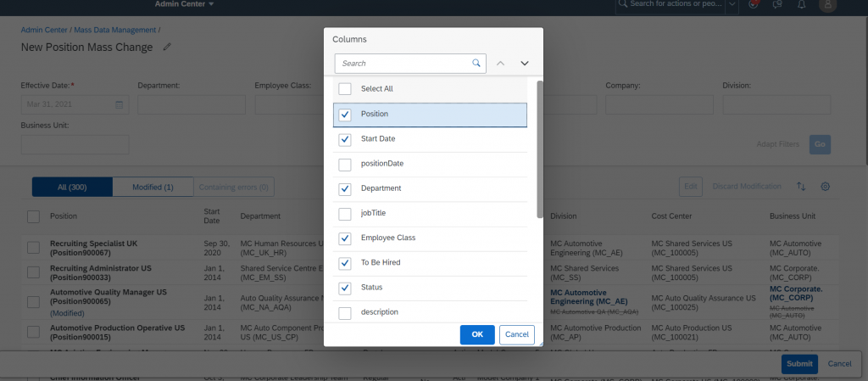Image resolution: width=868 pixels, height=381 pixels.
Task: Open the conversations icon in header
Action: coord(777,4)
